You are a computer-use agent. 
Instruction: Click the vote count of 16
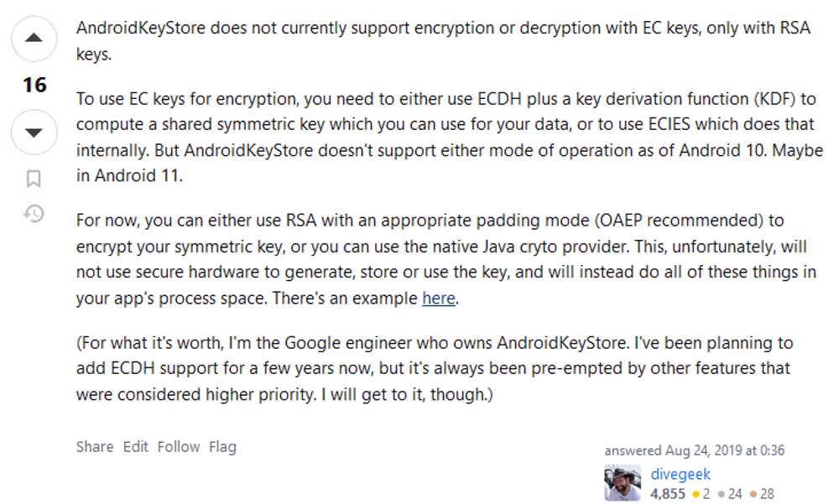click(34, 86)
